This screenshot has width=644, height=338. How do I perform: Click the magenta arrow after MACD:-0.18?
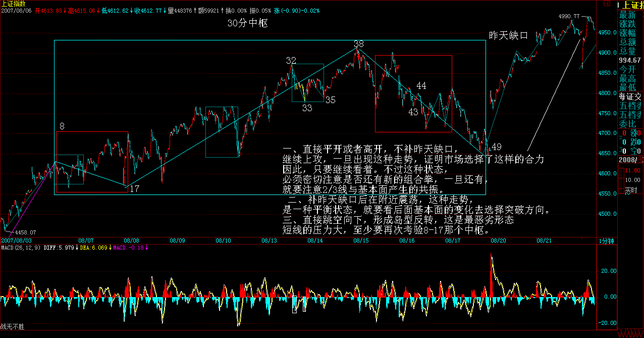coord(146,248)
